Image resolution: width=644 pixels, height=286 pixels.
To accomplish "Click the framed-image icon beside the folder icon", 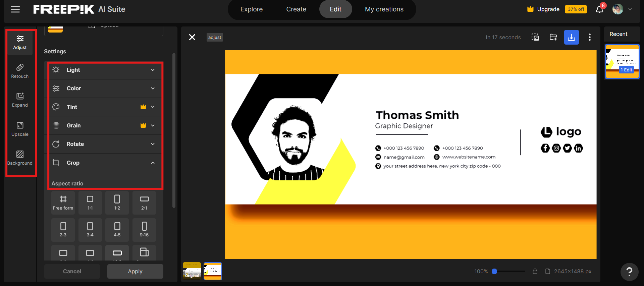I will [x=535, y=37].
